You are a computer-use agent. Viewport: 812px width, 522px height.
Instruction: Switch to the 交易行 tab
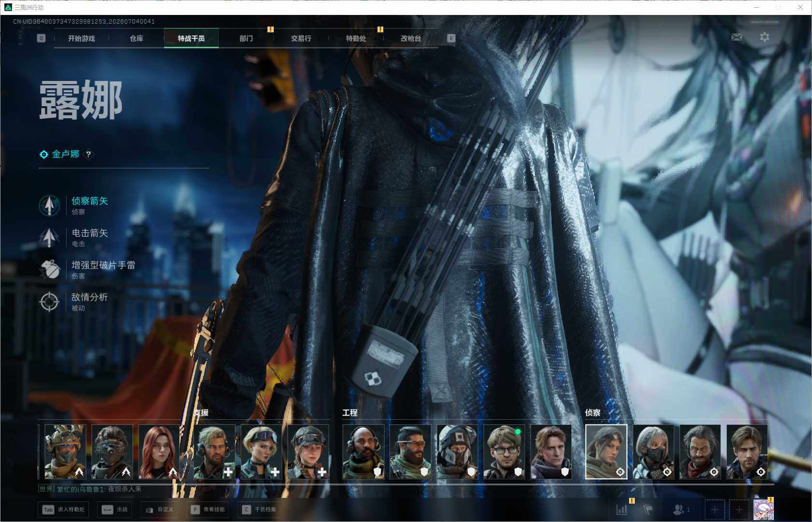coord(301,38)
